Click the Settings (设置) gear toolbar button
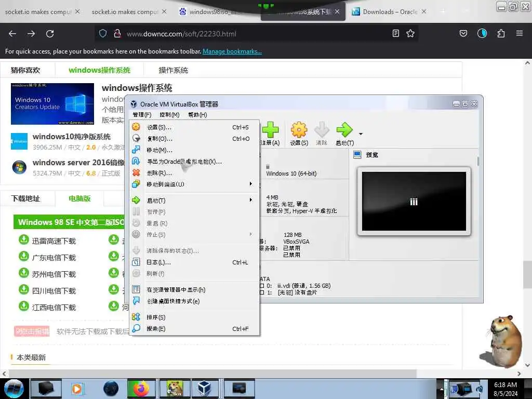This screenshot has height=399, width=532. (x=299, y=134)
